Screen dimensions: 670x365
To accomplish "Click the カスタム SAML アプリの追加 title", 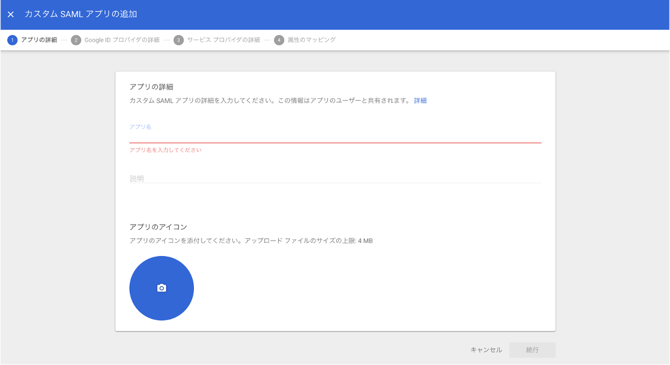I will click(81, 14).
